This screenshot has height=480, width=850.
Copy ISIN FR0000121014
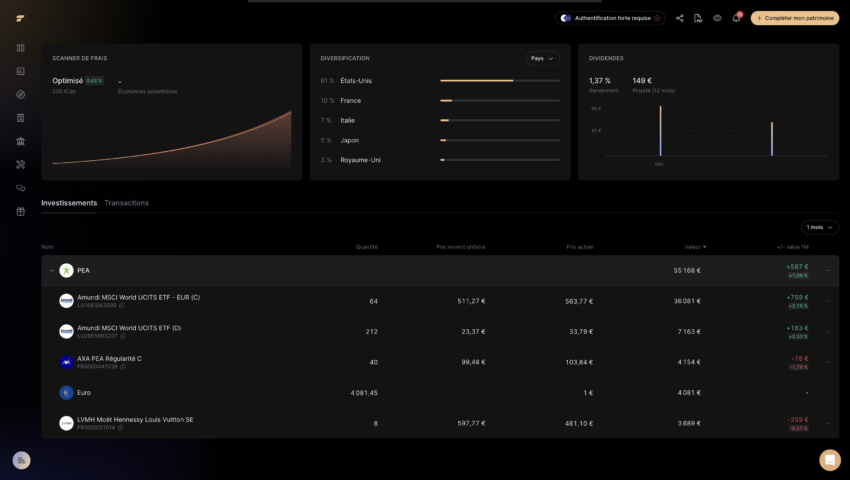click(120, 427)
